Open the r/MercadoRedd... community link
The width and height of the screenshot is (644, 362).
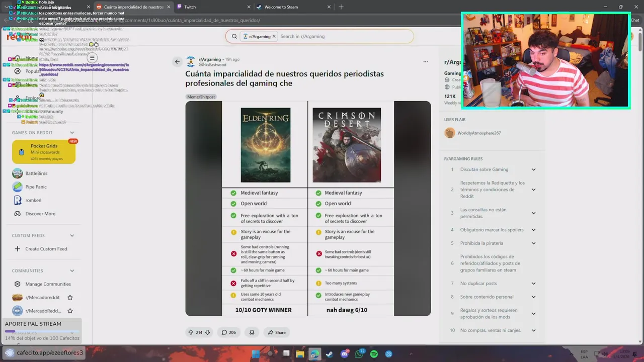point(43,311)
